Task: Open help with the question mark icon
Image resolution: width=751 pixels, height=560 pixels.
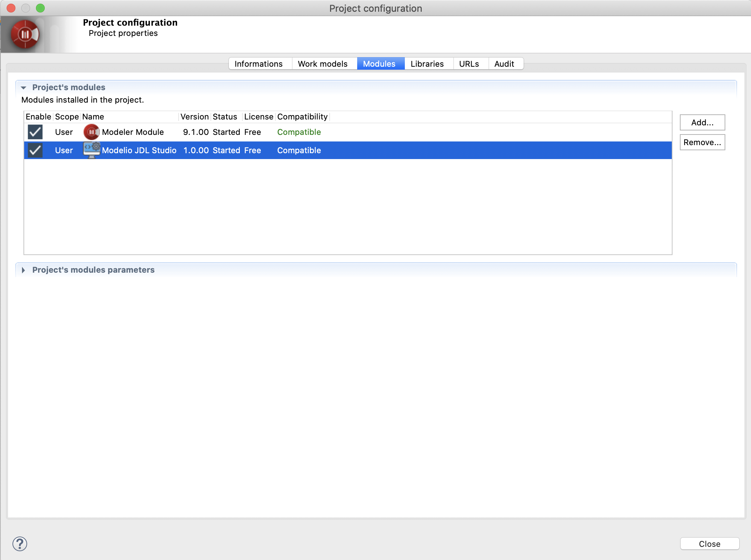Action: pos(20,544)
